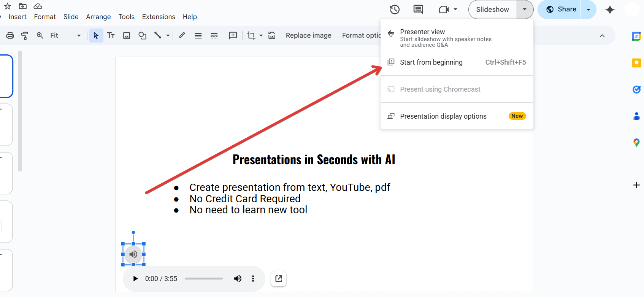Select the shape tool
644x297 pixels.
tap(142, 35)
